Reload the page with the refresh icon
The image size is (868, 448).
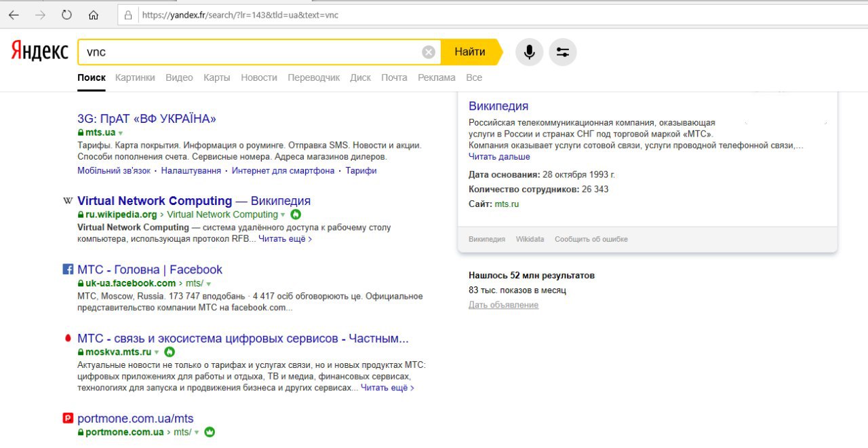click(66, 15)
